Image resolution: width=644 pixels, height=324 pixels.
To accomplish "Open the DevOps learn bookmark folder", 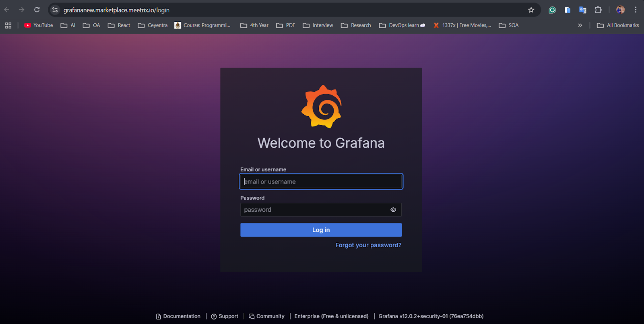I will [x=402, y=25].
